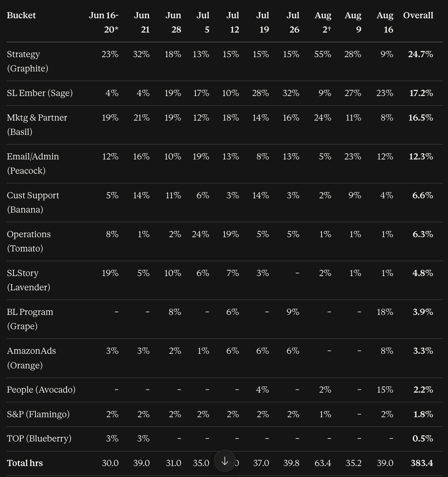Select the AmazonAds (Orange) row label
The height and width of the screenshot is (477, 448).
tap(31, 358)
